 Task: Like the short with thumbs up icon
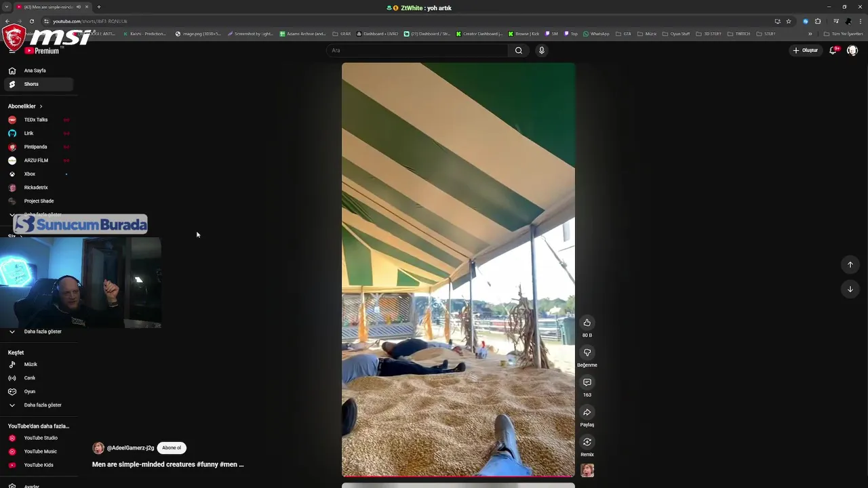click(x=587, y=323)
